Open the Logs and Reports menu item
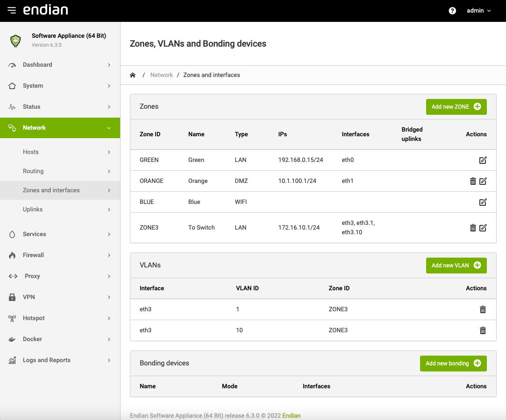The width and height of the screenshot is (506, 420). coord(60,360)
